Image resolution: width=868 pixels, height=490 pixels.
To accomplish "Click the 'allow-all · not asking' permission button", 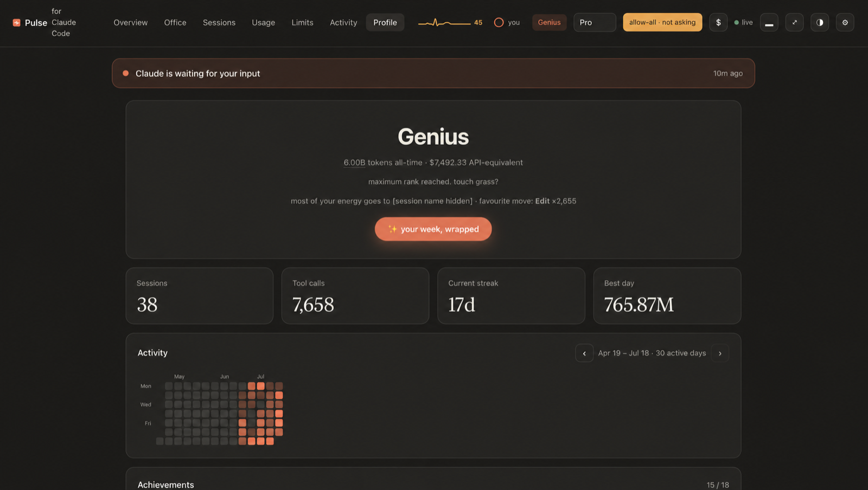I will click(x=662, y=22).
